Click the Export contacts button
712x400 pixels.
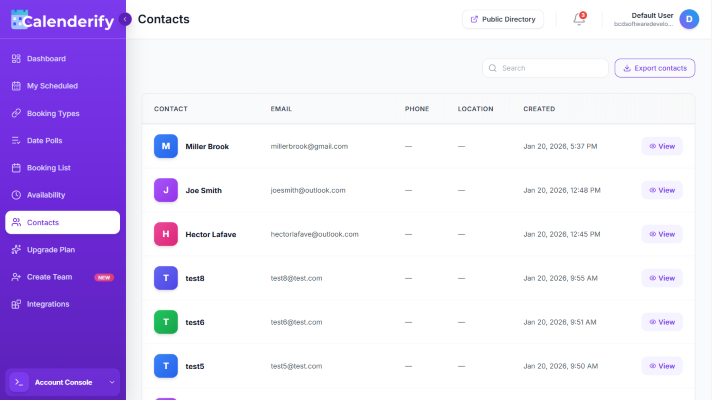coord(654,68)
